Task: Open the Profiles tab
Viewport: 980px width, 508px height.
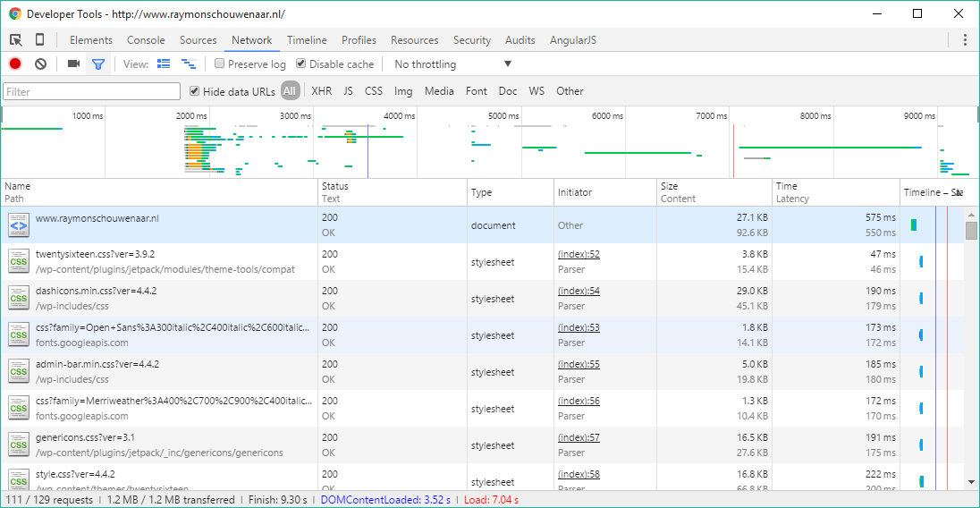Action: click(359, 40)
